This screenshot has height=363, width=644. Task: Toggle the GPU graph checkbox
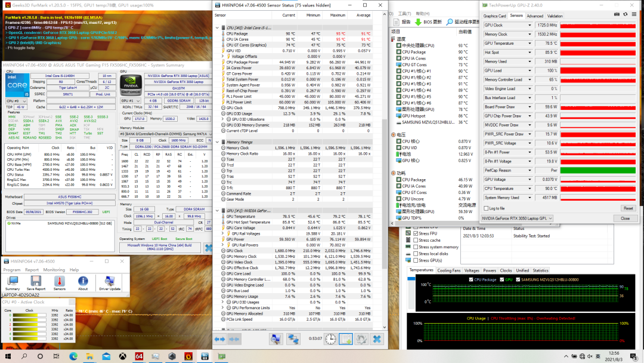(x=502, y=279)
